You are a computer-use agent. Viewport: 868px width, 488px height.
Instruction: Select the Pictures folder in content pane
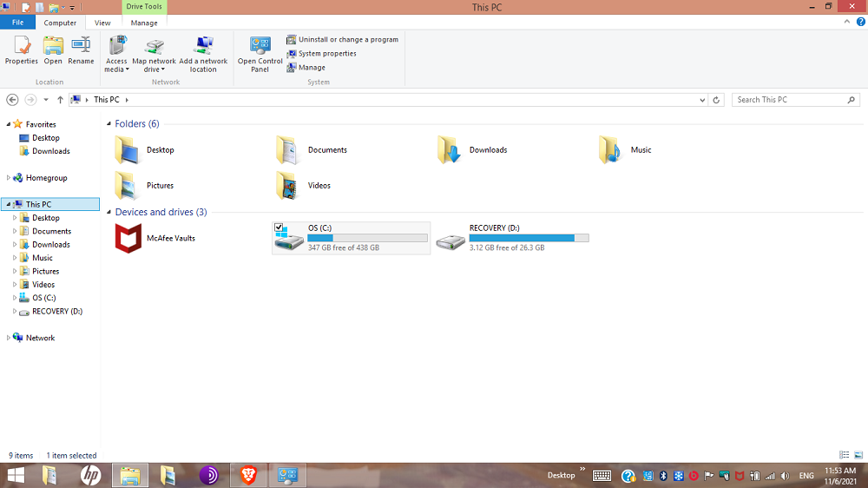pos(144,186)
